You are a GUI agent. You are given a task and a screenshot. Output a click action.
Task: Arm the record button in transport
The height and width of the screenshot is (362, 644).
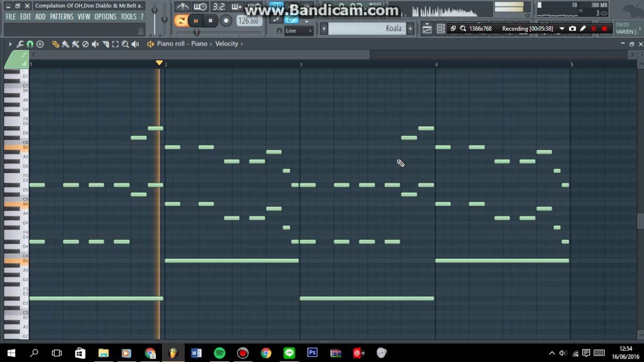[226, 21]
